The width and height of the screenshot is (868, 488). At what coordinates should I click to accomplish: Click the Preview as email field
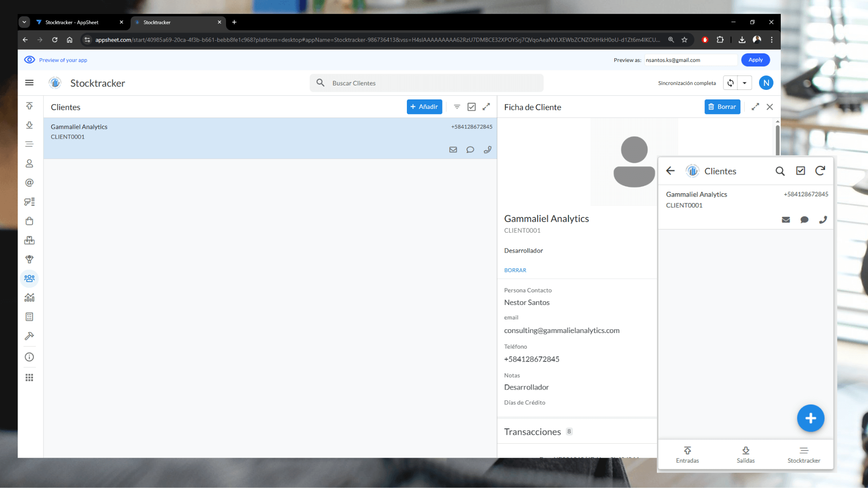point(691,60)
